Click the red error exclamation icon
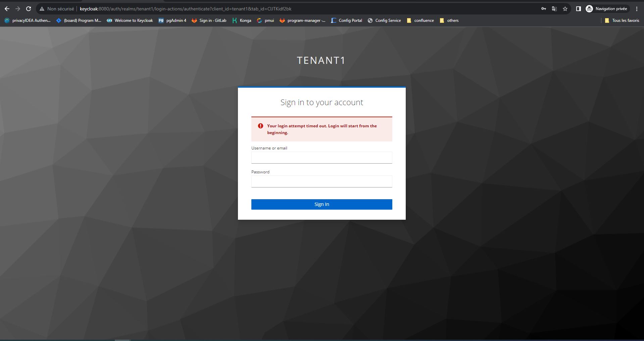This screenshot has width=644, height=341. pyautogui.click(x=260, y=126)
